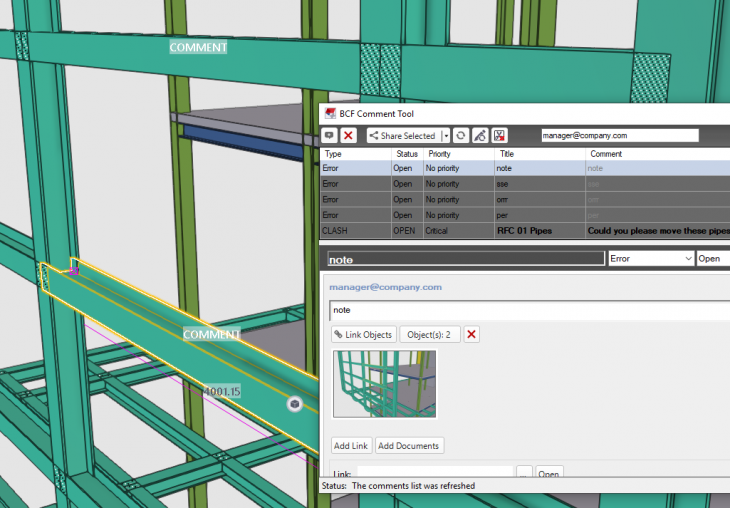The height and width of the screenshot is (508, 730).
Task: Click the refresh comments icon
Action: click(x=461, y=135)
